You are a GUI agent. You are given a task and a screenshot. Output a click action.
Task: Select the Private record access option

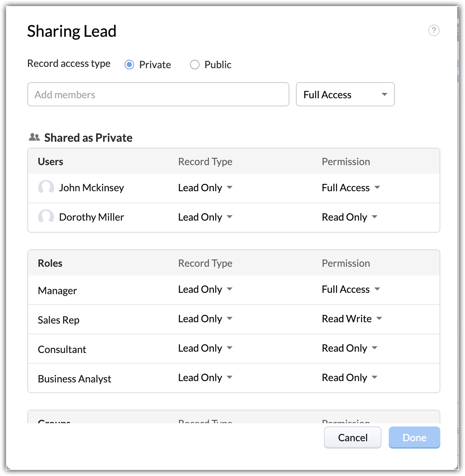tap(129, 65)
